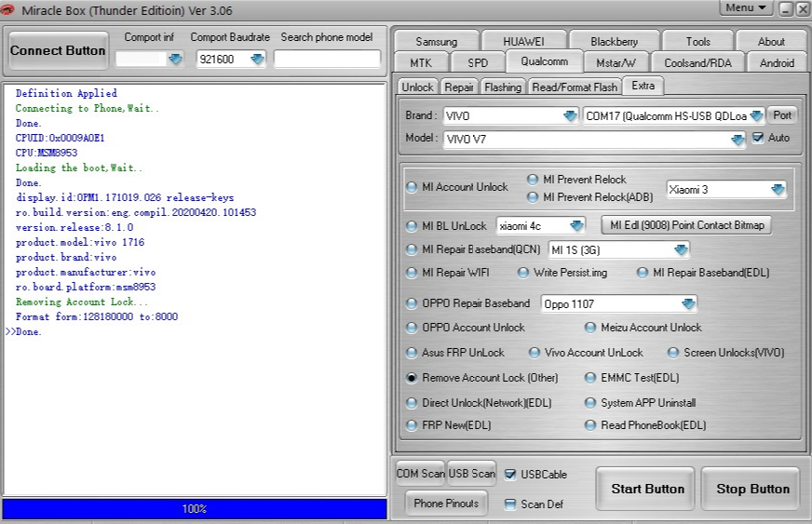Screen dimensions: 812x524
Task: Toggle the Auto checkbox
Action: click(758, 138)
